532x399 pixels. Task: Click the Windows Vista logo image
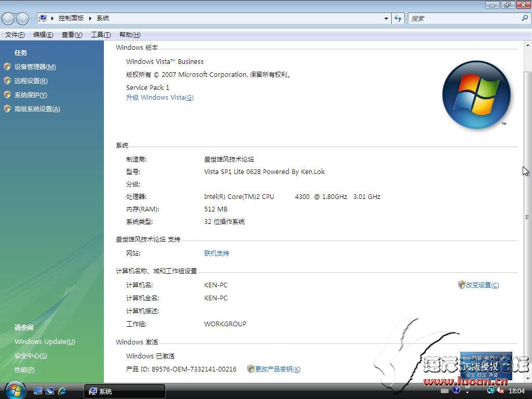coord(476,95)
